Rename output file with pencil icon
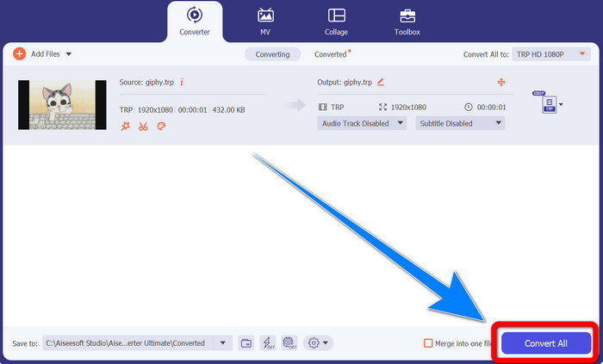603x364 pixels. click(x=381, y=82)
